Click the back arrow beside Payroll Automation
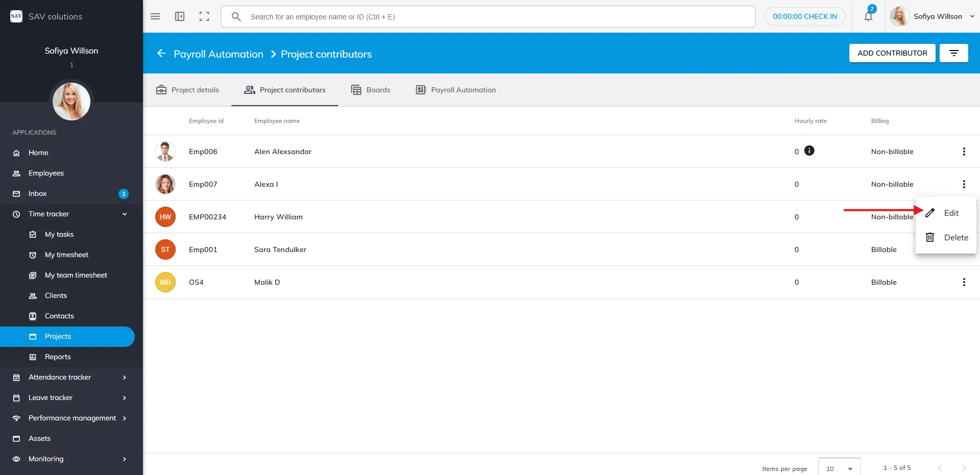Screen dimensions: 980x475 click(161, 54)
